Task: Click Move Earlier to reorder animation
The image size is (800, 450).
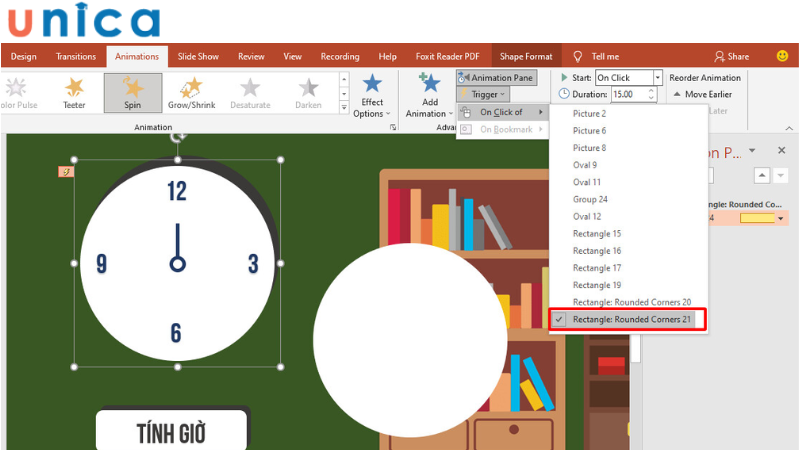Action: click(x=707, y=94)
